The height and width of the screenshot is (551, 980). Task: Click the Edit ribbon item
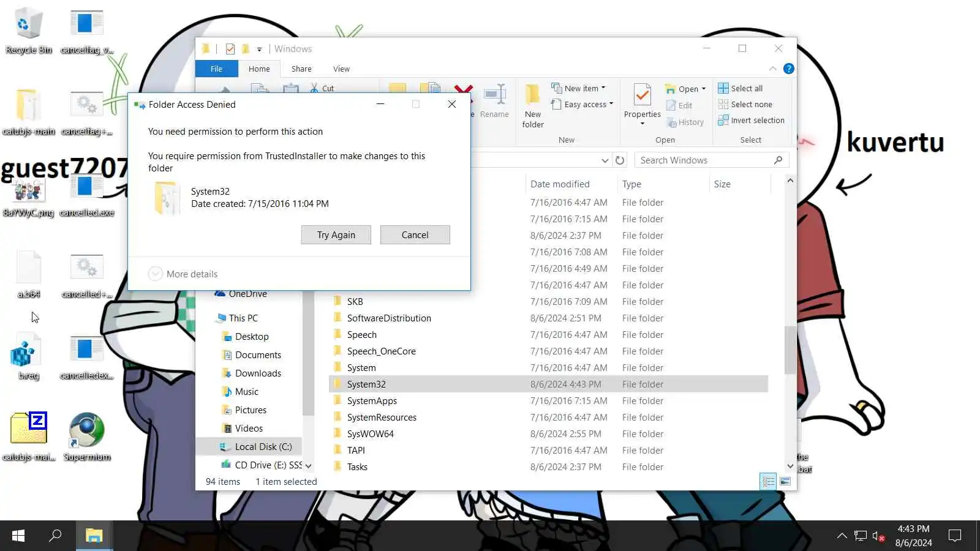click(x=679, y=105)
